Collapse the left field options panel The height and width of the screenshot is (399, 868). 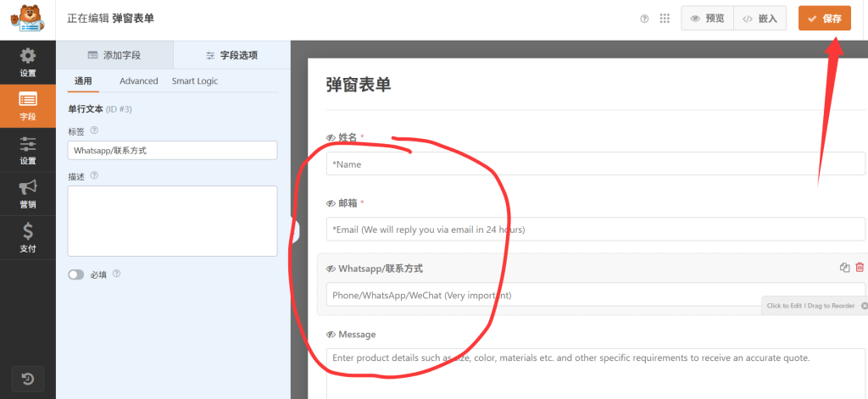click(295, 230)
